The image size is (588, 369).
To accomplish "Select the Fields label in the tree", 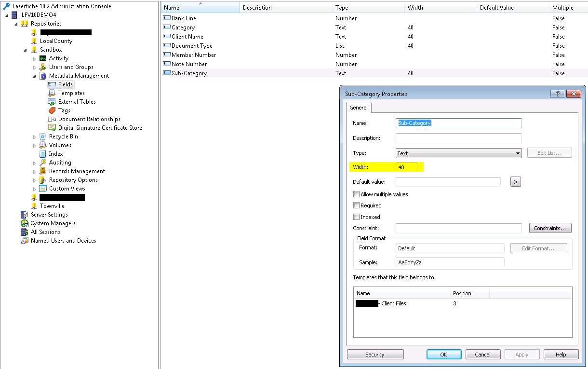I will coord(66,84).
